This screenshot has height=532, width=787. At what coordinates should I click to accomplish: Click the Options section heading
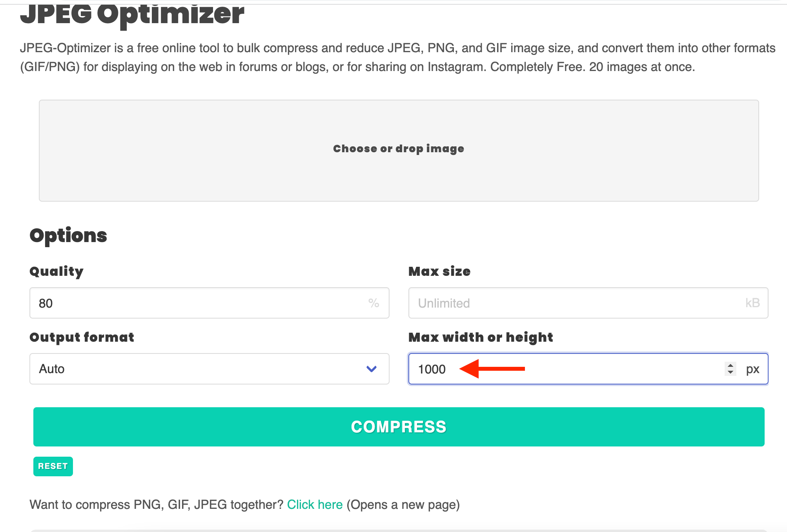[67, 235]
